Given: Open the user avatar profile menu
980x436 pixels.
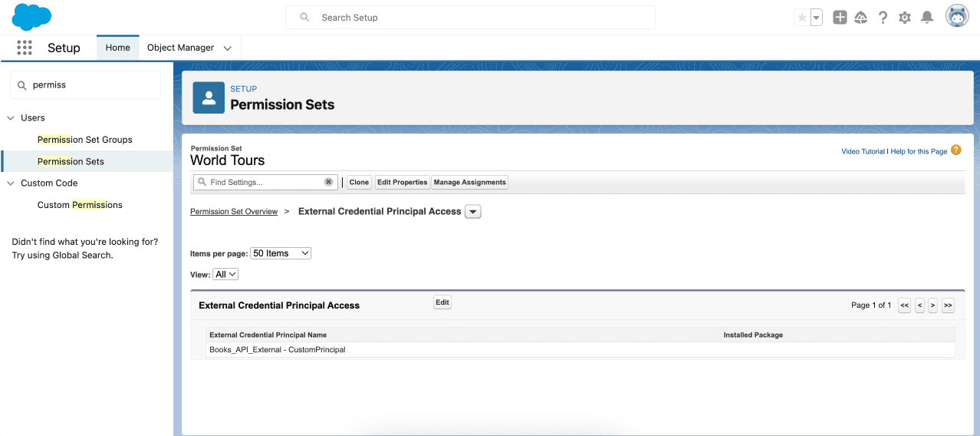Looking at the screenshot, I should click(x=957, y=16).
